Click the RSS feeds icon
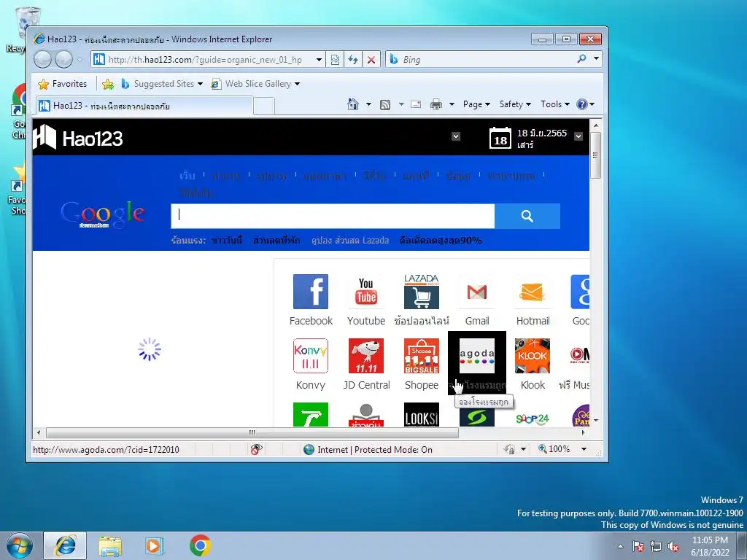The height and width of the screenshot is (560, 747). (x=385, y=104)
